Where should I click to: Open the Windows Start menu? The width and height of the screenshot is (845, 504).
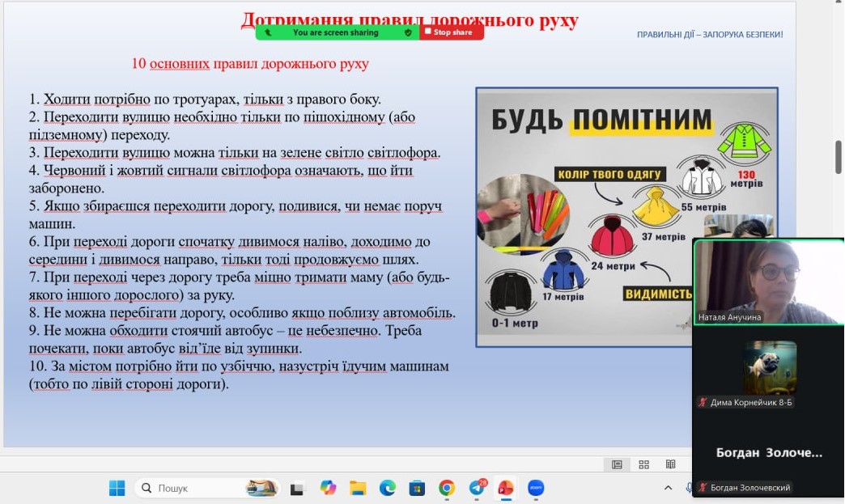117,488
